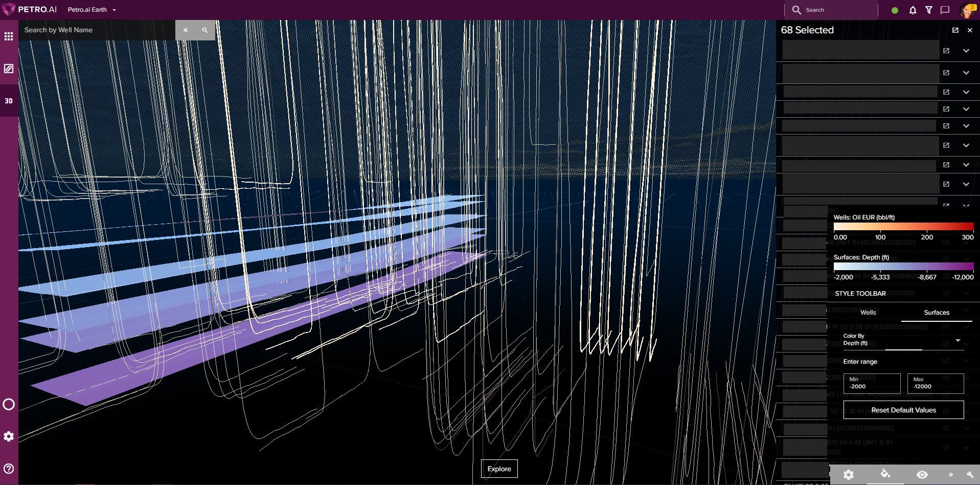Focus the Search by Well Name field
980x485 pixels.
pos(97,30)
